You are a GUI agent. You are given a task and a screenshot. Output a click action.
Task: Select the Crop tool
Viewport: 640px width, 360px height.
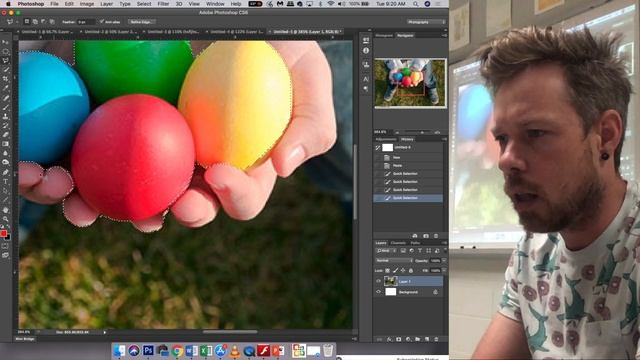tap(6, 79)
